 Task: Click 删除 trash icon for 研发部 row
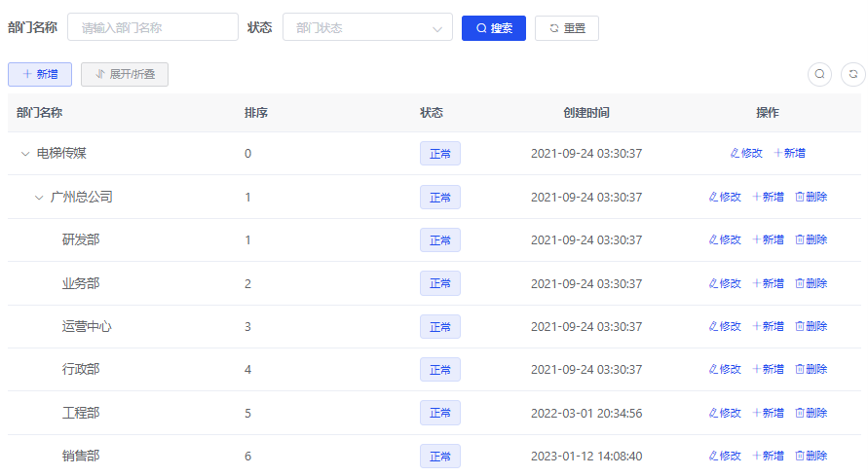tap(800, 240)
